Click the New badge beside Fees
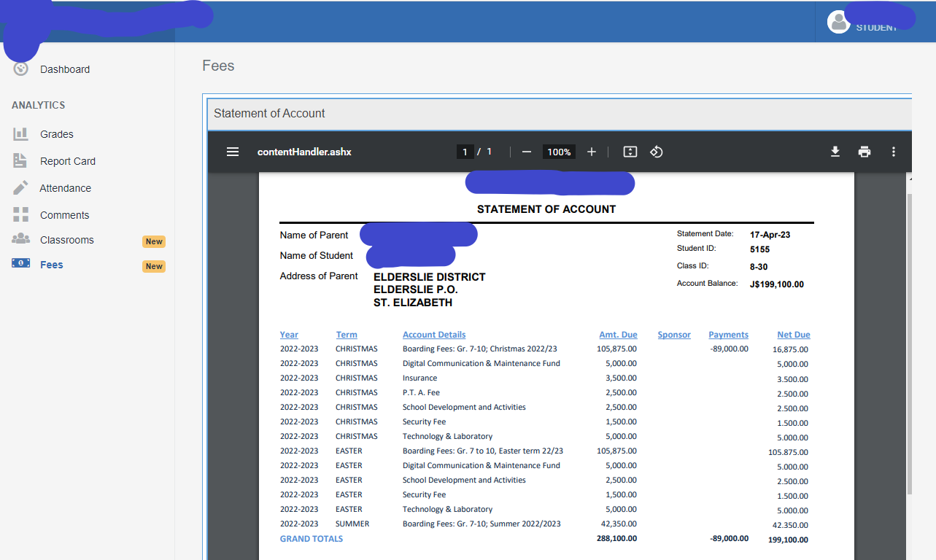936x560 pixels. click(x=154, y=266)
